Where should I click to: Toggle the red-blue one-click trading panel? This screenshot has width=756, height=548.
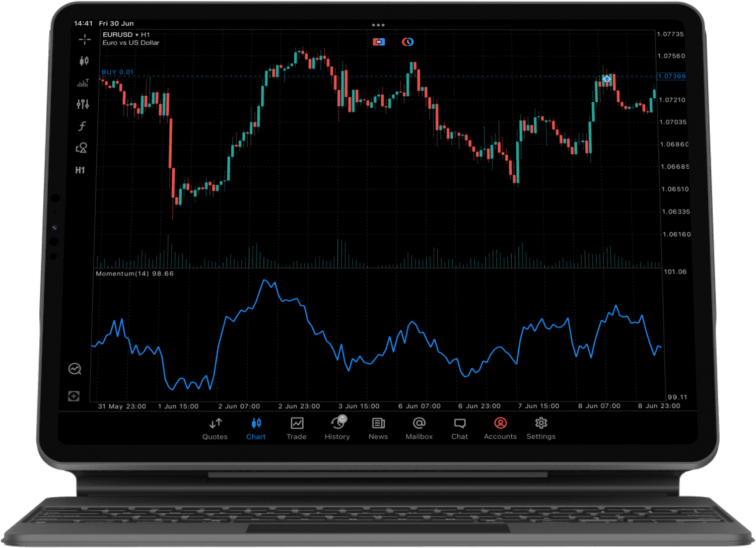[379, 42]
